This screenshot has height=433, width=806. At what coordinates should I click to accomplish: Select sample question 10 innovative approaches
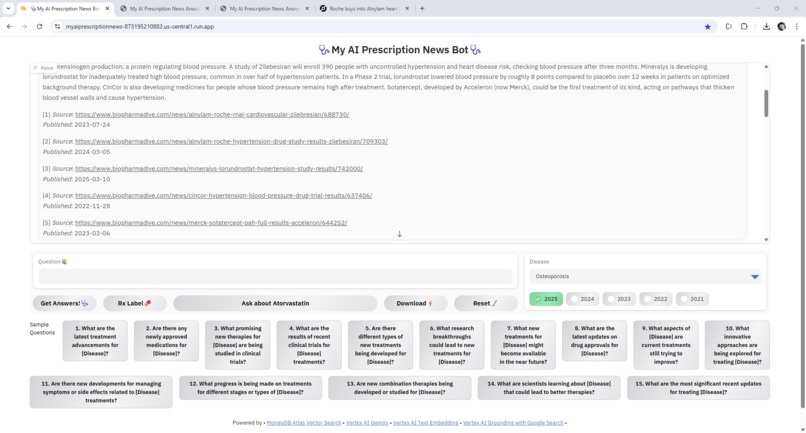pos(737,345)
